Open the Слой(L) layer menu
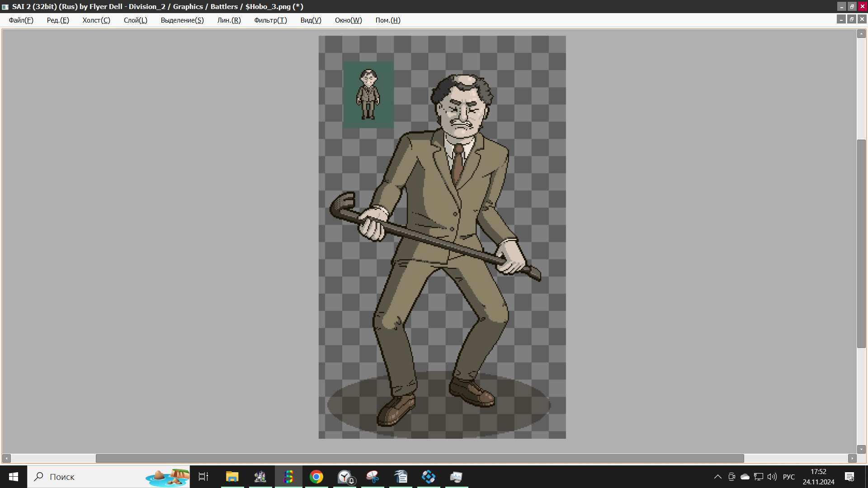Viewport: 868px width, 488px height. click(x=135, y=20)
